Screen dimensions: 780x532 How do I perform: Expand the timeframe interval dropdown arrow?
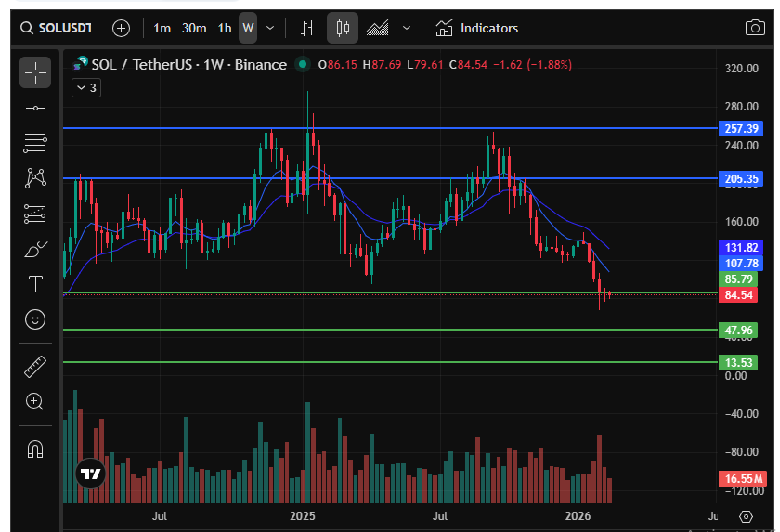[270, 29]
